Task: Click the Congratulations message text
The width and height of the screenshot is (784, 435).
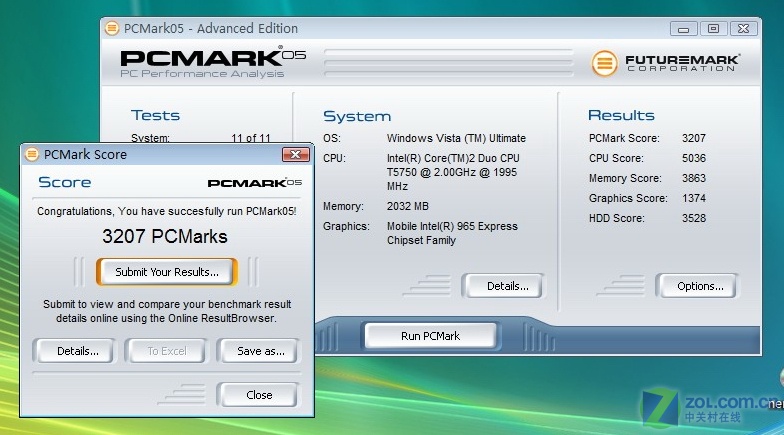Action: tap(166, 211)
